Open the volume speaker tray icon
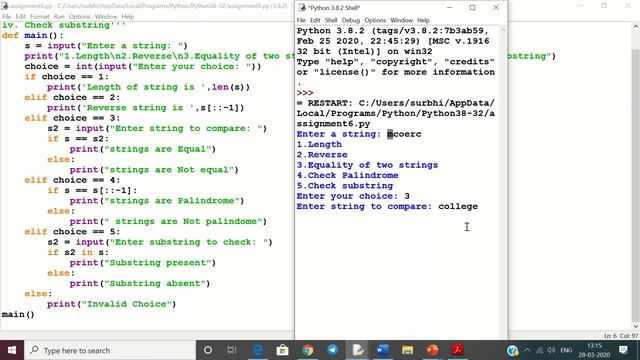This screenshot has height=360, width=640. (x=551, y=350)
